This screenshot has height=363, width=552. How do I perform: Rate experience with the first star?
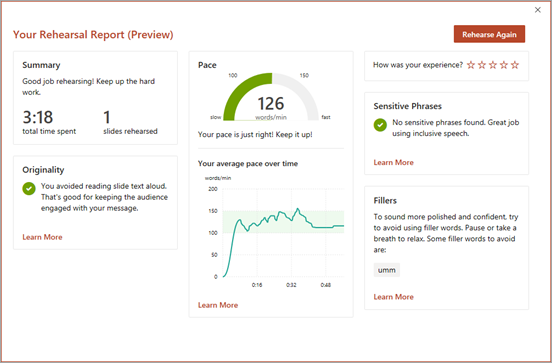pos(471,65)
